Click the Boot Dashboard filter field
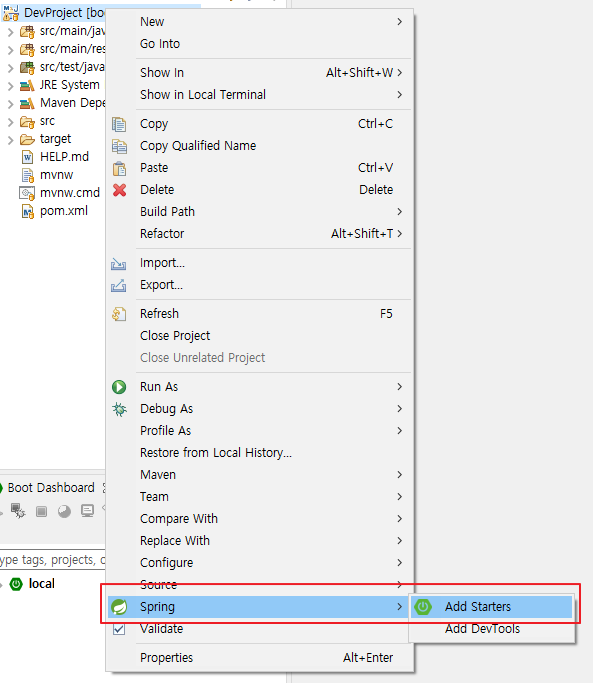 (52, 560)
